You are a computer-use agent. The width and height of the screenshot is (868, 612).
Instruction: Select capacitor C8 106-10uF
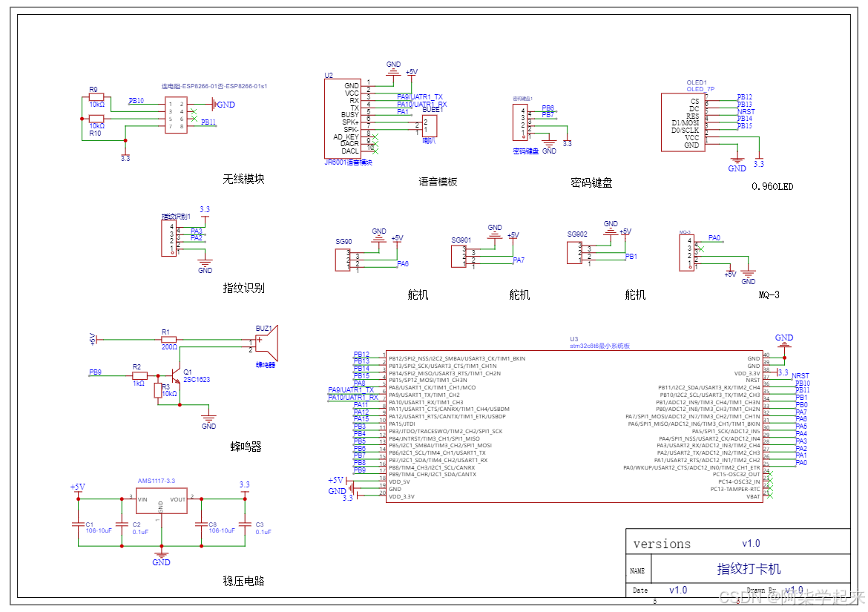202,524
